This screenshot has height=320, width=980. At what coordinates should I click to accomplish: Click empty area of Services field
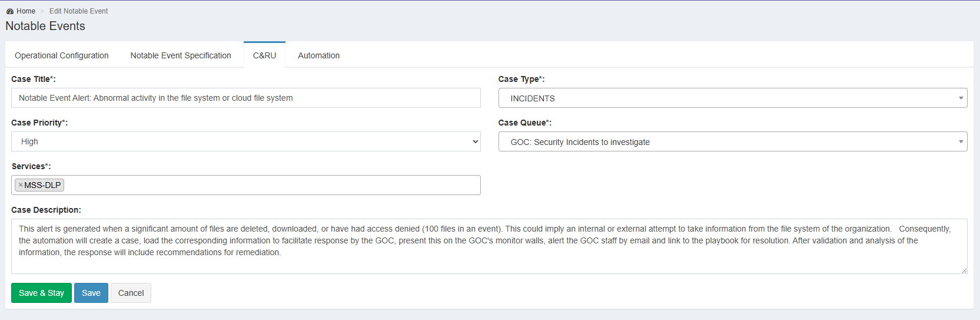(x=271, y=185)
